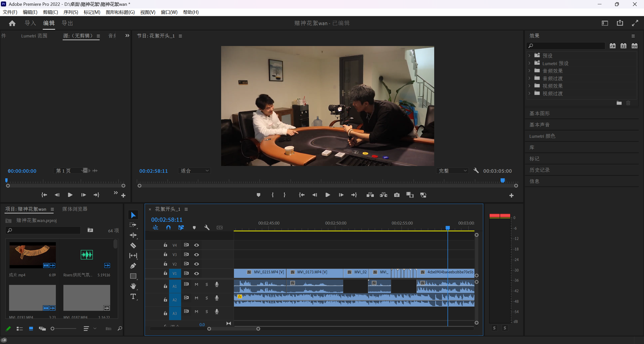This screenshot has width=644, height=344.
Task: Open the 基本图形 panel
Action: pos(539,113)
